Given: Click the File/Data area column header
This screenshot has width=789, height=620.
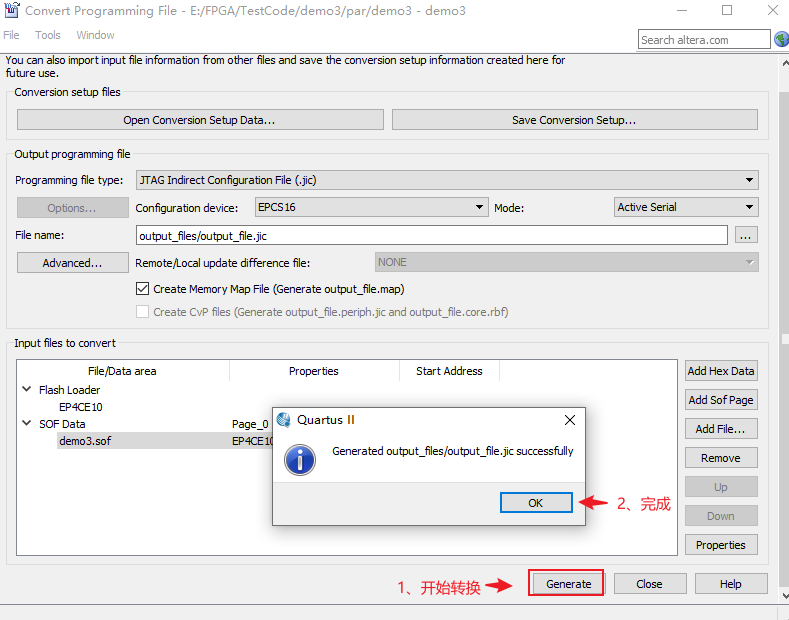Looking at the screenshot, I should 122,371.
